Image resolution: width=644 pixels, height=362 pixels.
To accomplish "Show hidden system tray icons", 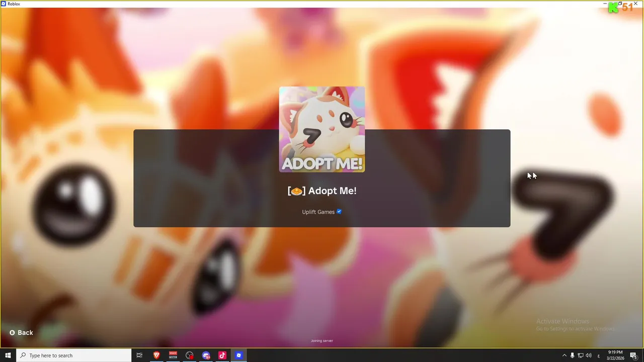I will pos(564,355).
